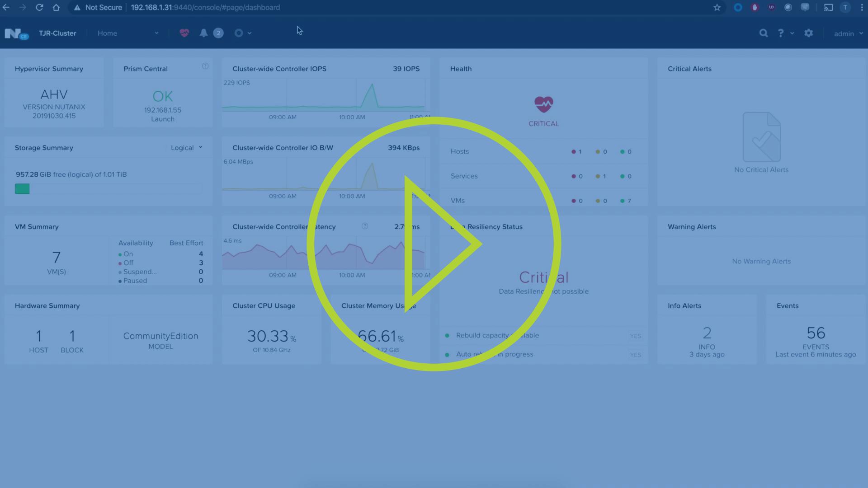This screenshot has height=488, width=868.
Task: Play the video with the large play button
Action: tap(434, 244)
